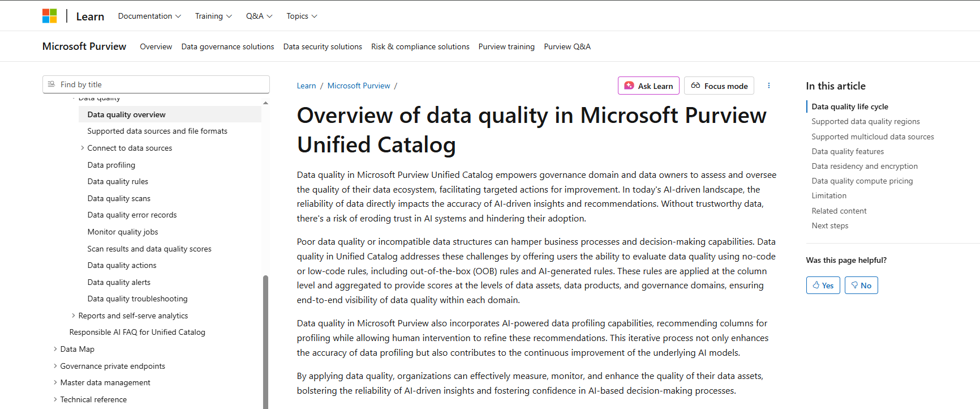Open the Purview training menu item
This screenshot has height=409, width=980.
pyautogui.click(x=506, y=46)
